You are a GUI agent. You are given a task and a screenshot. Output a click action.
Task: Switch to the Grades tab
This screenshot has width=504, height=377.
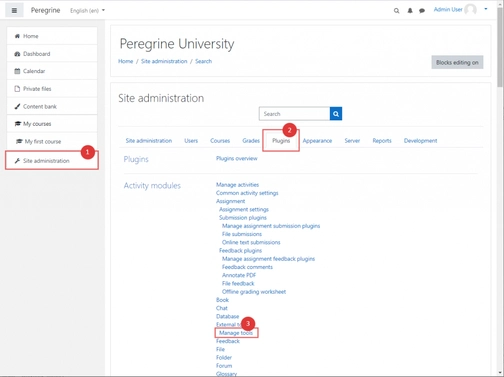[251, 141]
